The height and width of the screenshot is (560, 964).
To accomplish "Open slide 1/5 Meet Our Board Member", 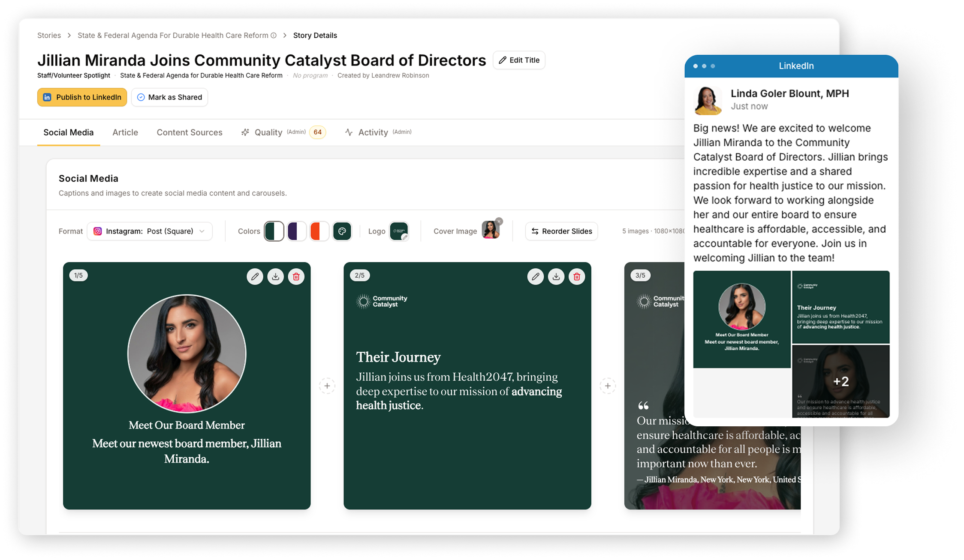I will point(187,386).
